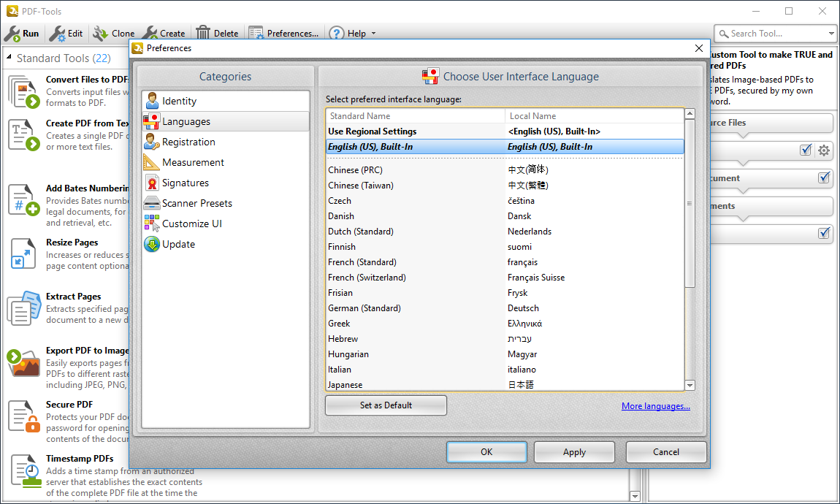The image size is (840, 504).
Task: Select the Update category icon
Action: (x=152, y=244)
